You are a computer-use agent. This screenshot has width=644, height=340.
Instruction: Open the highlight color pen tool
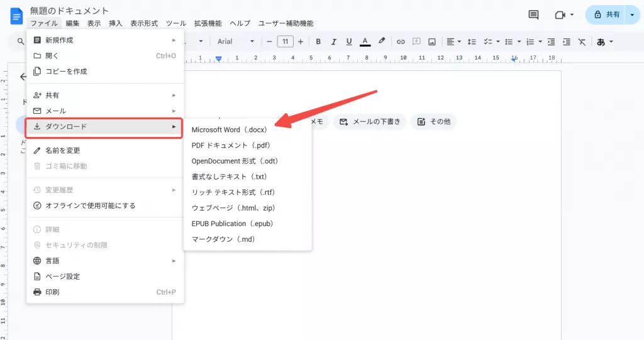click(382, 41)
